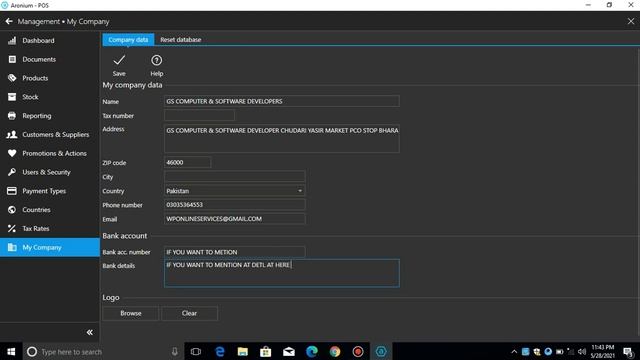This screenshot has height=360, width=640.
Task: Focus the company Name field
Action: click(x=282, y=101)
